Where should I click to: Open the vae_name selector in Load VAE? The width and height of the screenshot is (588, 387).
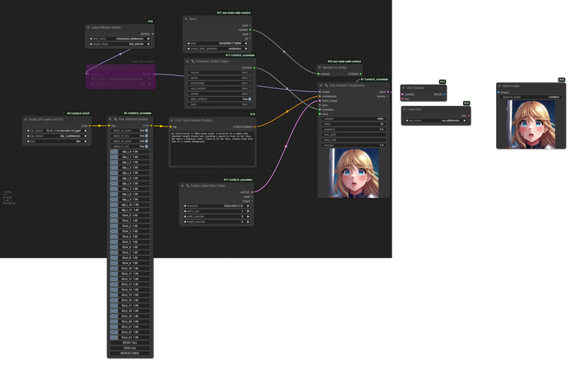coord(436,120)
